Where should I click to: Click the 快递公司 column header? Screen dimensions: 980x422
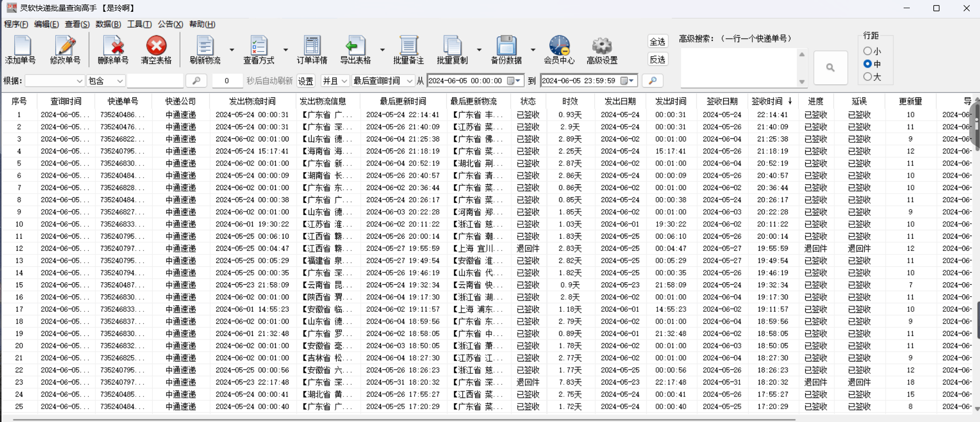pos(180,101)
